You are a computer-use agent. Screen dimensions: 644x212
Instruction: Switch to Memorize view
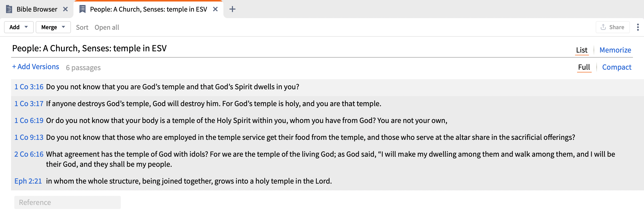(x=615, y=50)
